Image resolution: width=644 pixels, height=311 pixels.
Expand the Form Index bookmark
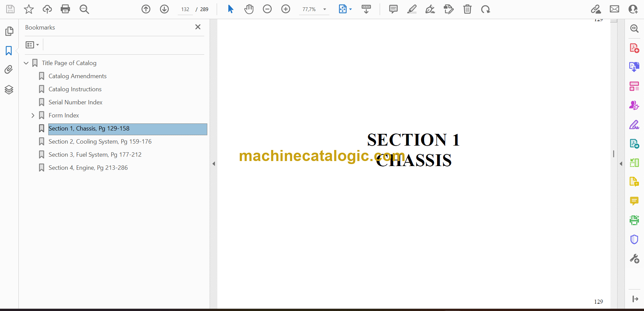(33, 115)
